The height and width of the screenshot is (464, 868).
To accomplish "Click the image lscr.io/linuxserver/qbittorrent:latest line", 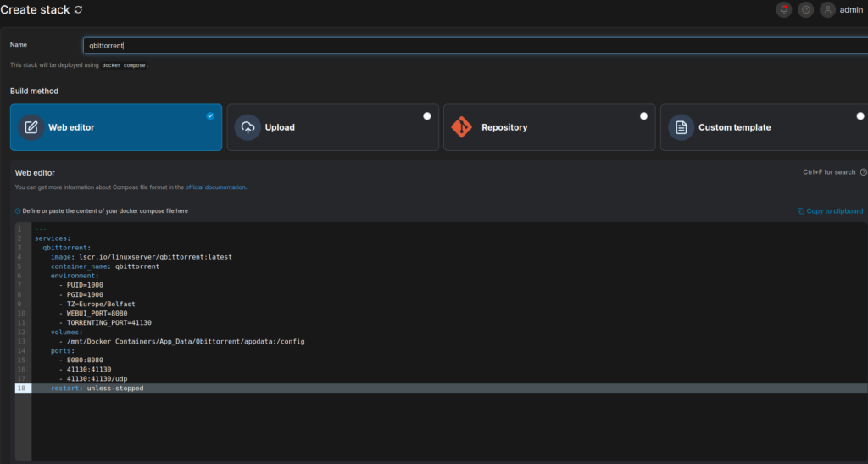I will tap(142, 257).
